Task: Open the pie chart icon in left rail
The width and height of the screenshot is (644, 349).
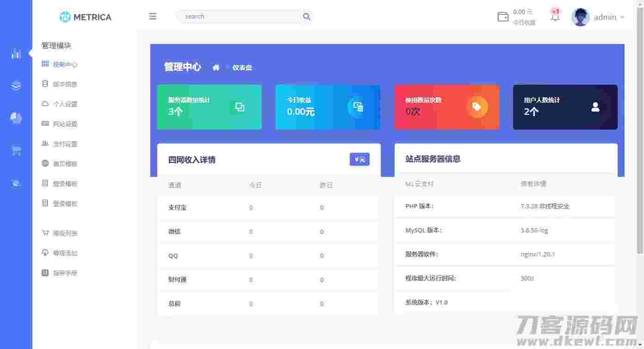Action: 16,118
